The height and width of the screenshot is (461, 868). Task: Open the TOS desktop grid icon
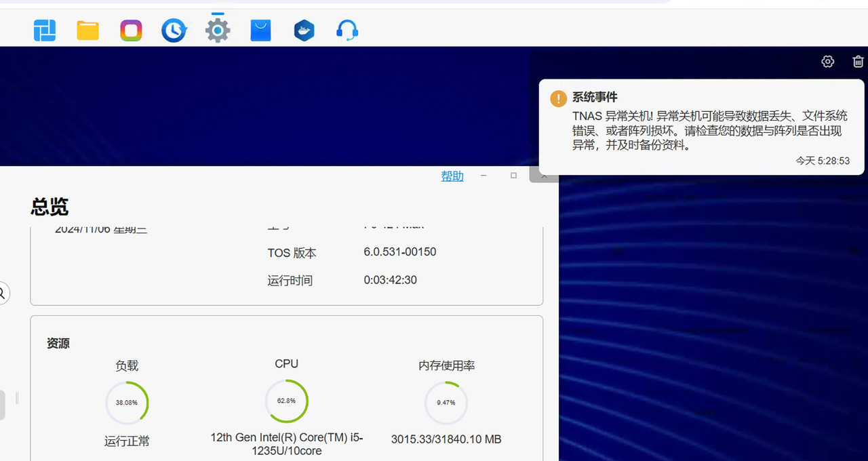point(45,31)
